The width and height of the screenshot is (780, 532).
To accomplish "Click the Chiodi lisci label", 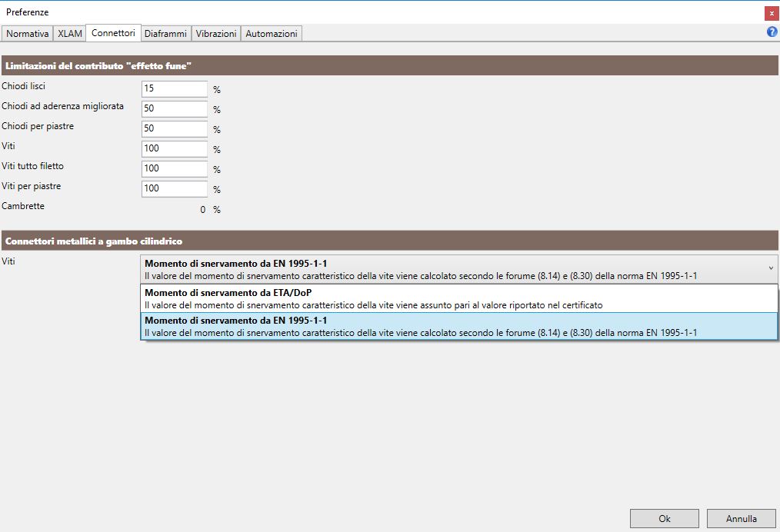I will pyautogui.click(x=23, y=86).
